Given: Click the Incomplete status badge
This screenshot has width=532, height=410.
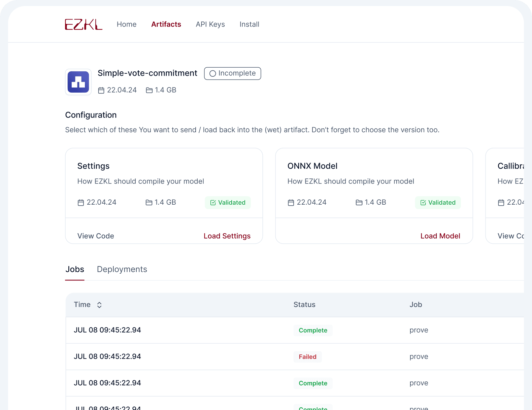Looking at the screenshot, I should 232,73.
